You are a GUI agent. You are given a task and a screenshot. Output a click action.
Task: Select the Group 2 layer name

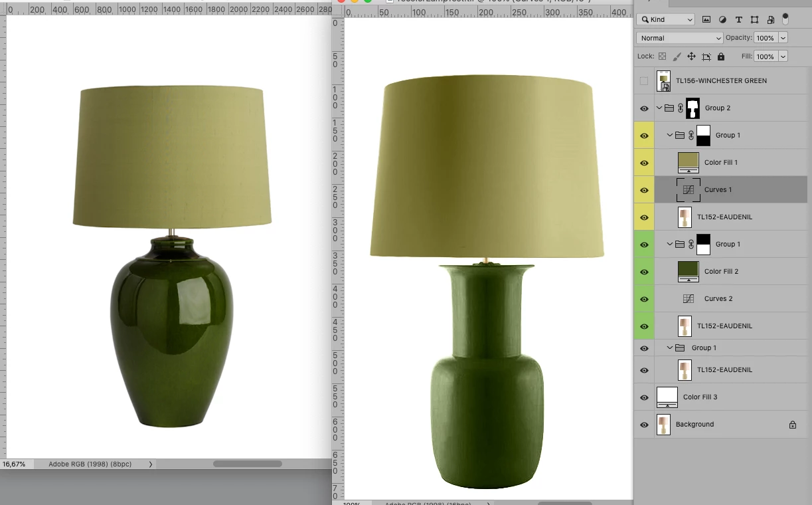pyautogui.click(x=718, y=108)
